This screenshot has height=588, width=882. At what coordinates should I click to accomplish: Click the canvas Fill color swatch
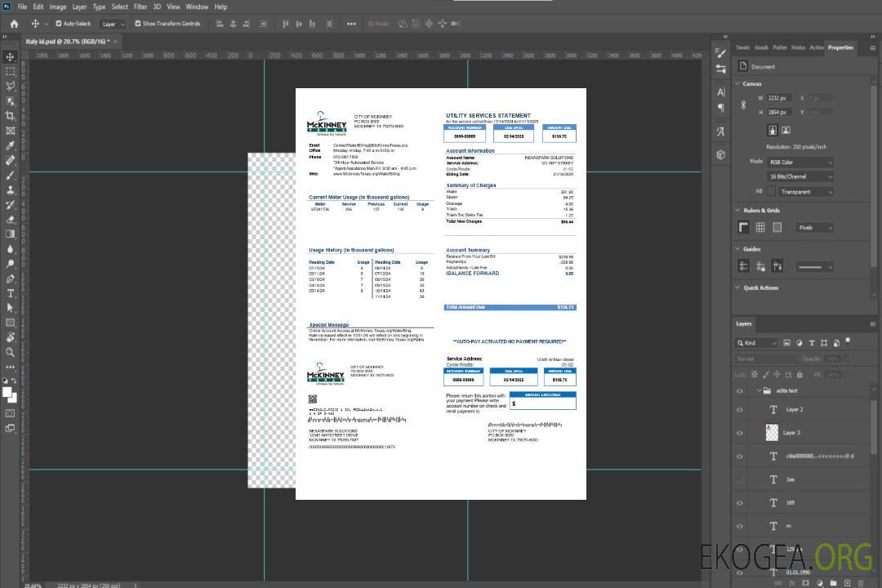point(771,192)
